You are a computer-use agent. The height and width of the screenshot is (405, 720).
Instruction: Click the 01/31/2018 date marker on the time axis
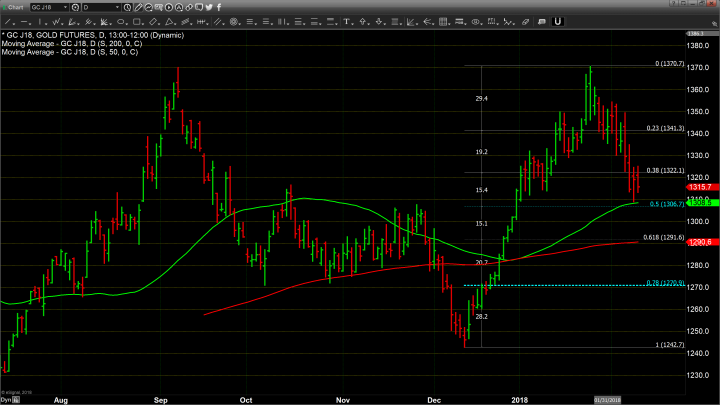609,399
